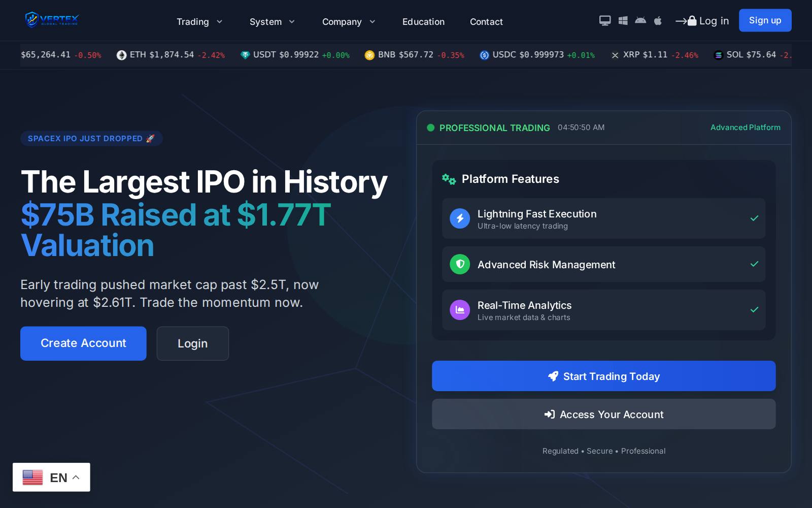Click the gears icon beside Platform Features
The height and width of the screenshot is (508, 812).
point(449,179)
